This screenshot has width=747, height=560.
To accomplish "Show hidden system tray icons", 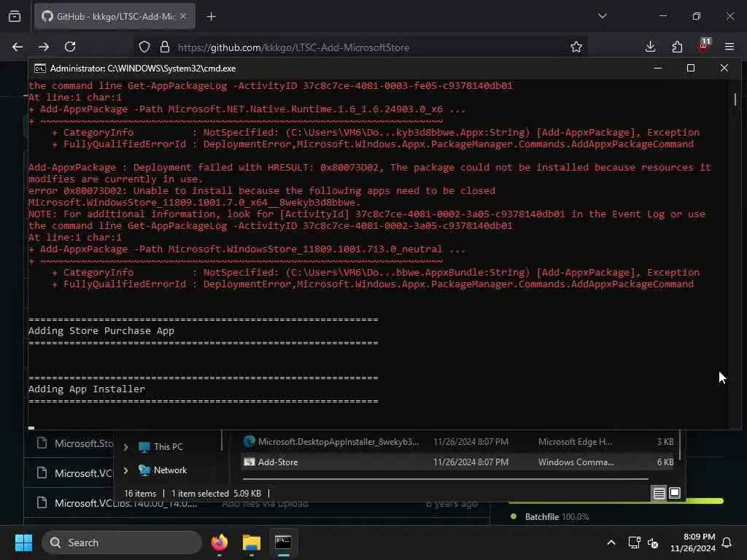I will point(611,542).
